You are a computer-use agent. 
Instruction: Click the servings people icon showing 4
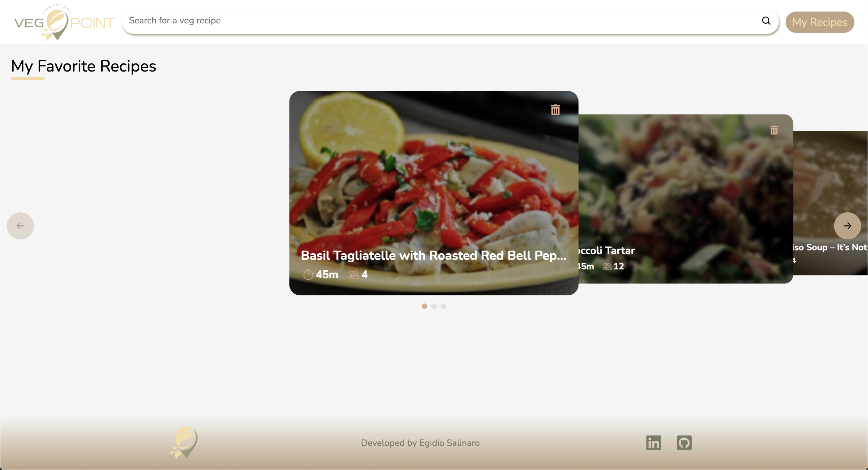354,274
